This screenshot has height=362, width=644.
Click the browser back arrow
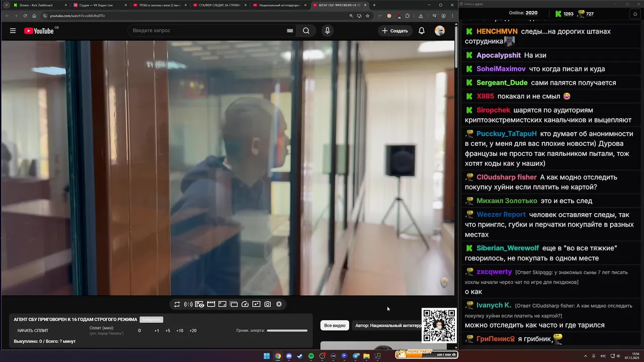click(x=6, y=16)
